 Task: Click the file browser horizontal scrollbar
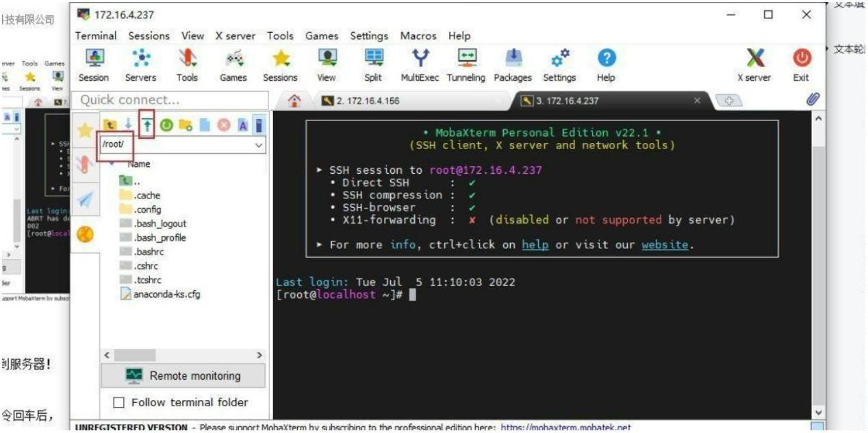(183, 356)
